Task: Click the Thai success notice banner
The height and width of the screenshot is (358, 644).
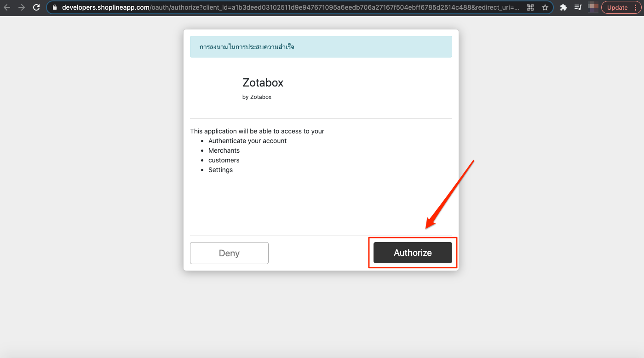Action: (321, 47)
